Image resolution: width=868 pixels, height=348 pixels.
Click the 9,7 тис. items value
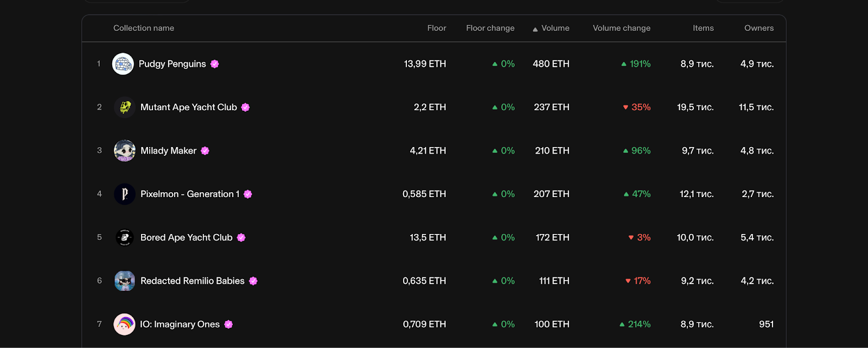click(698, 151)
